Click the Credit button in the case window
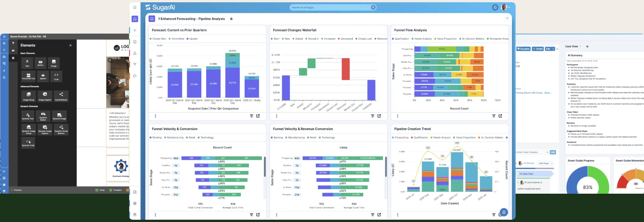This screenshot has width=644, height=222. 538,49
